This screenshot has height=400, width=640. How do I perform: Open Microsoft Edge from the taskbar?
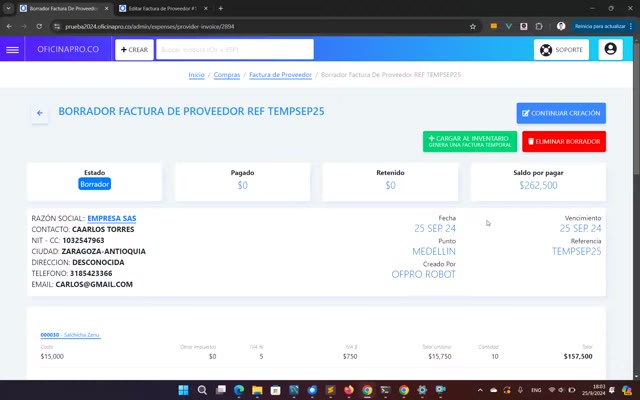click(x=239, y=390)
